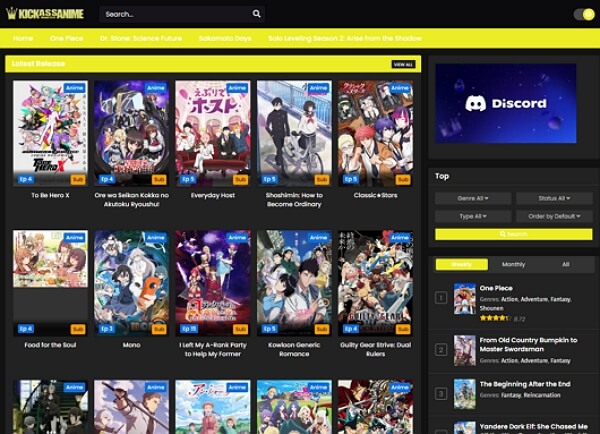Click Shounen genre under One Piece
This screenshot has height=434, width=600.
tap(492, 308)
